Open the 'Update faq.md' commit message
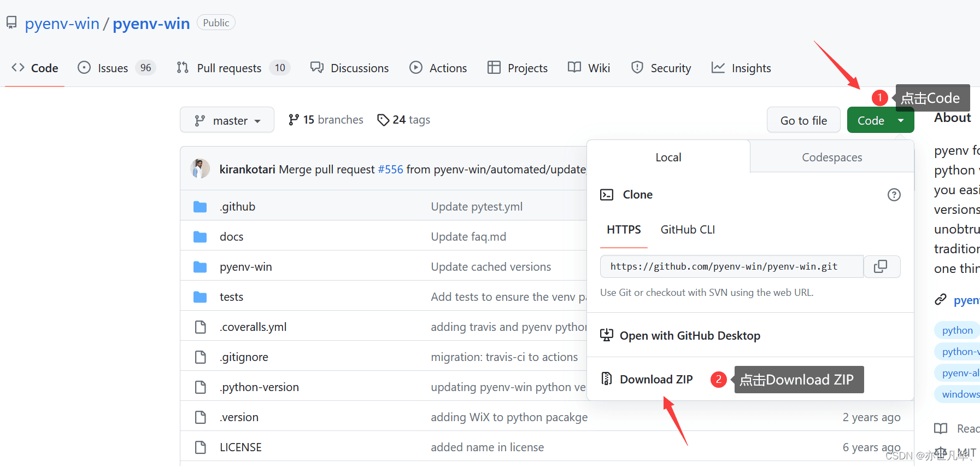The image size is (980, 466). coord(468,237)
